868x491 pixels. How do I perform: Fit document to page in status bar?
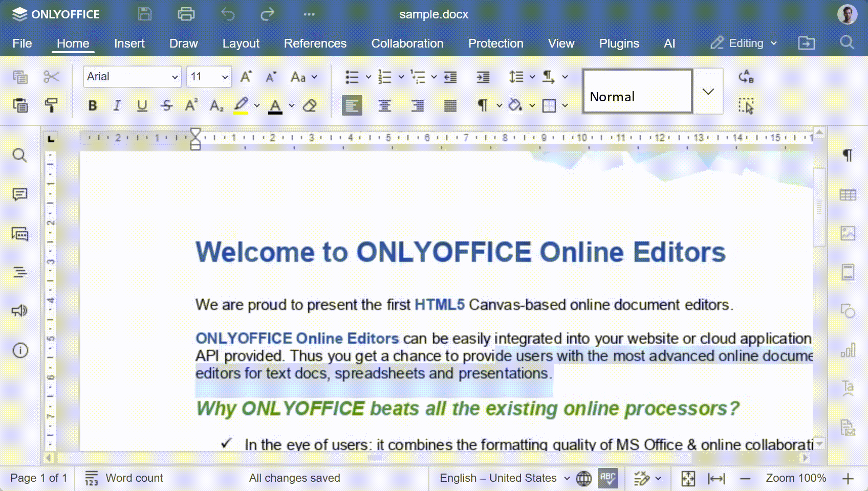tap(688, 479)
